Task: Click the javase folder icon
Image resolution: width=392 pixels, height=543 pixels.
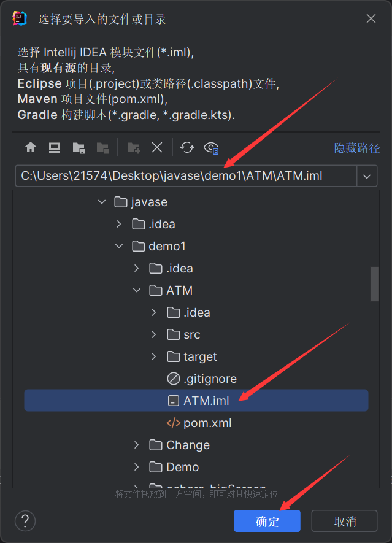Action: (120, 202)
